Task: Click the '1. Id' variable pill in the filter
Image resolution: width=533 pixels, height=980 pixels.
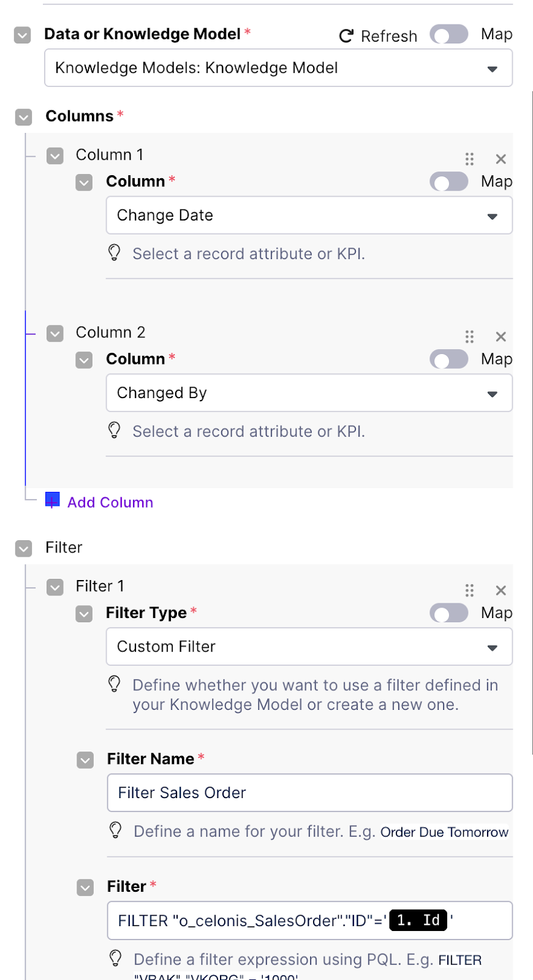Action: (x=418, y=920)
